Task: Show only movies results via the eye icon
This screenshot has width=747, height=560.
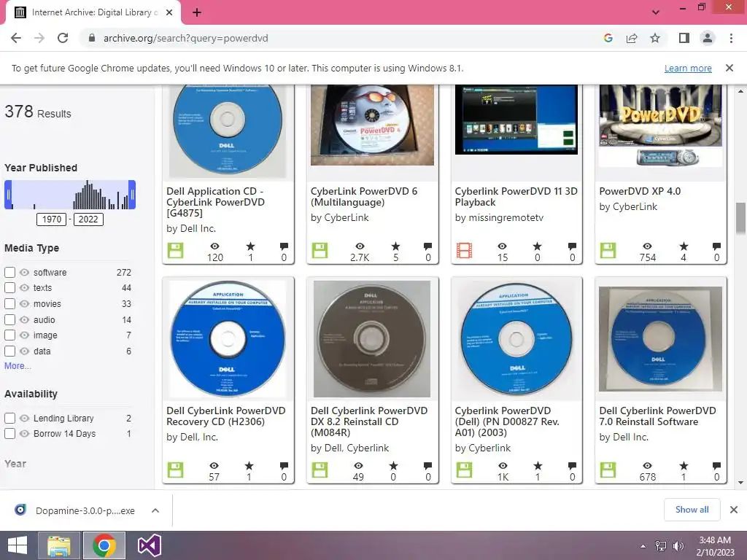Action: tap(24, 304)
